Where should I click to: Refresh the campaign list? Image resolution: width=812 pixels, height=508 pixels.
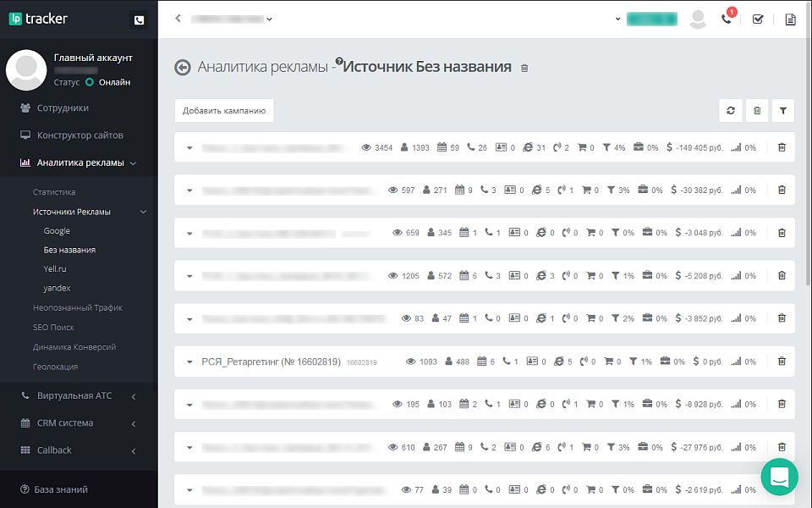pos(730,110)
